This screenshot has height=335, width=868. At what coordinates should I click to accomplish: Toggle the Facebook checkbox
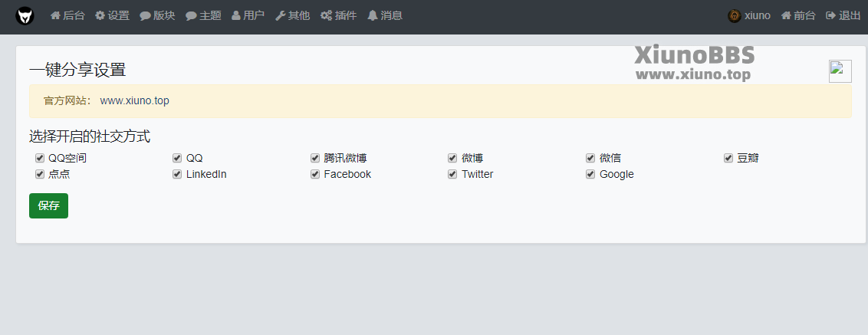tap(315, 174)
